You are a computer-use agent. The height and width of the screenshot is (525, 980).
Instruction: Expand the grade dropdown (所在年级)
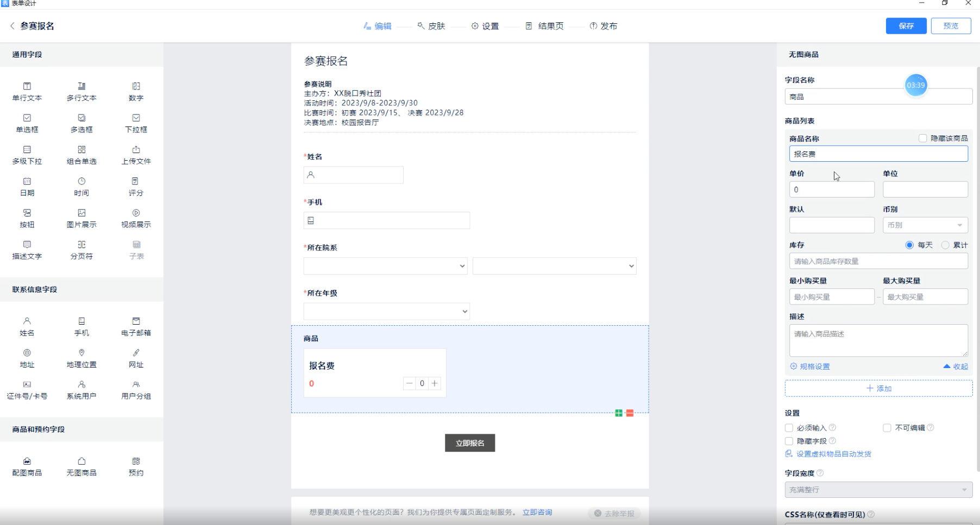point(386,311)
